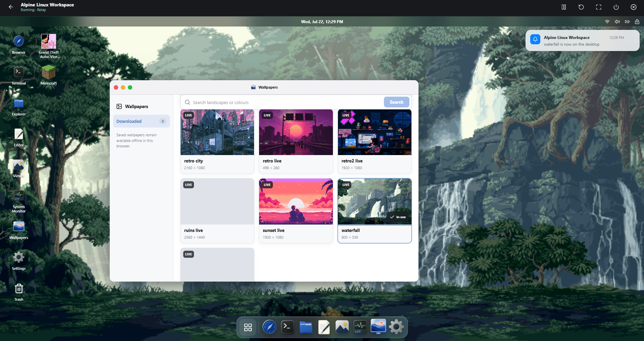Screen dimensions: 644x341
Task: Open the Wallpapers desktop icon
Action: pos(19,230)
